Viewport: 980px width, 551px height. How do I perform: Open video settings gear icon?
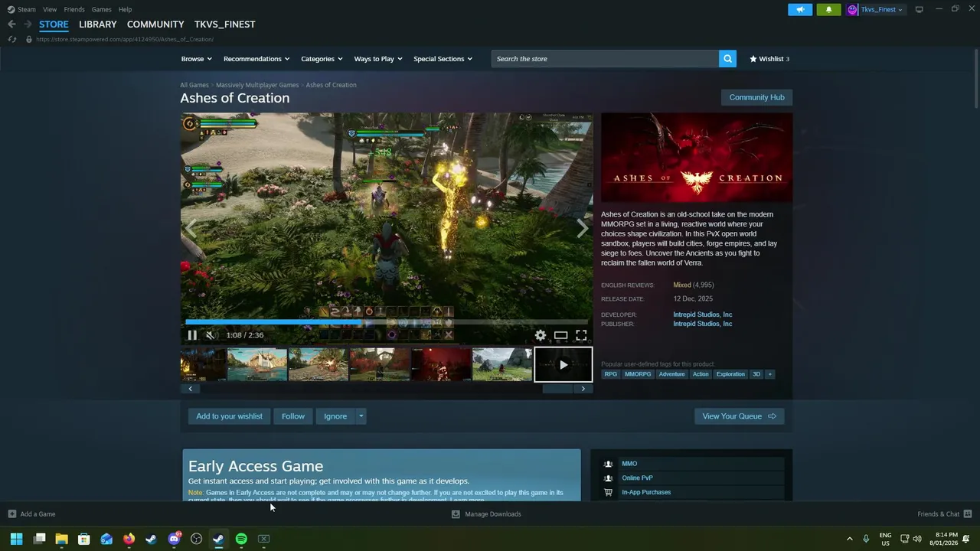click(541, 335)
